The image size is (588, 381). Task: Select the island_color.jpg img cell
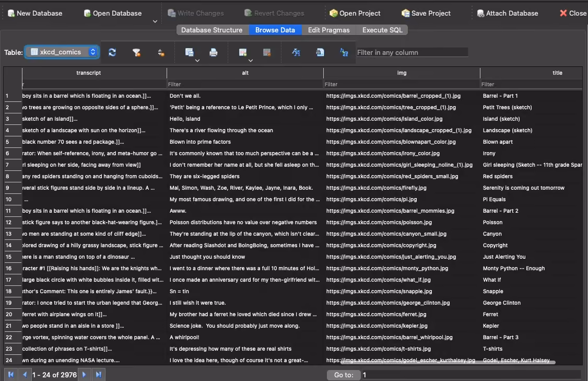point(402,119)
